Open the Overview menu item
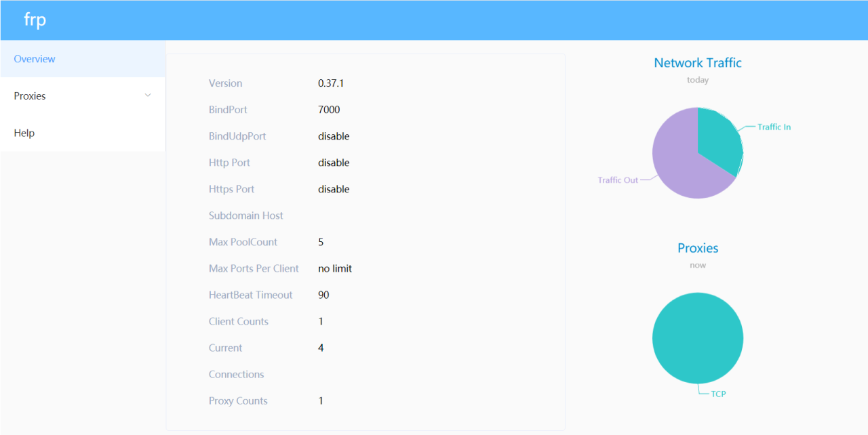The height and width of the screenshot is (435, 868). point(83,59)
